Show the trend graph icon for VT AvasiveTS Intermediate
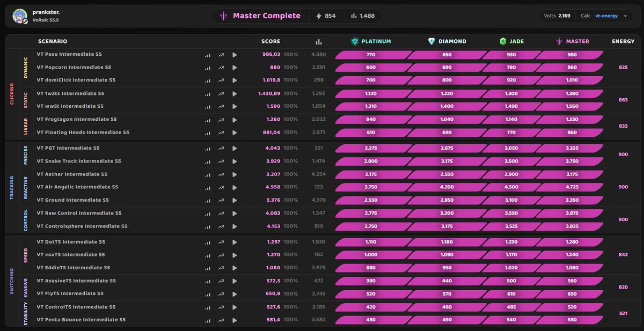The height and width of the screenshot is (331, 644). click(221, 281)
